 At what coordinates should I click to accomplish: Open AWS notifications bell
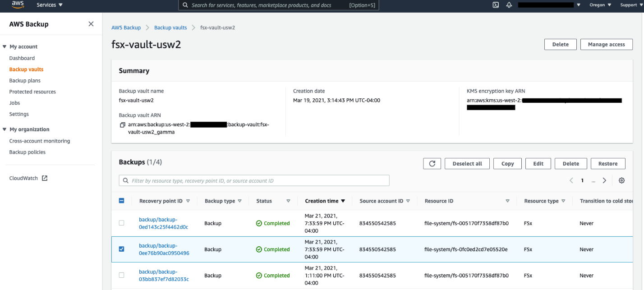point(510,5)
